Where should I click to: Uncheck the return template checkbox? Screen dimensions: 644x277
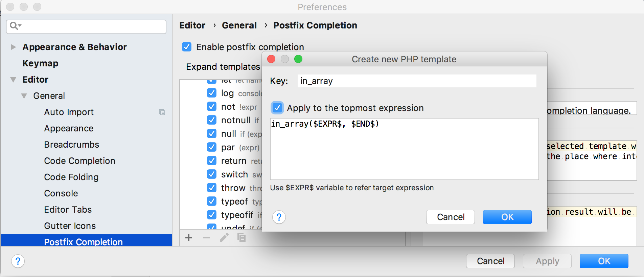click(x=212, y=161)
